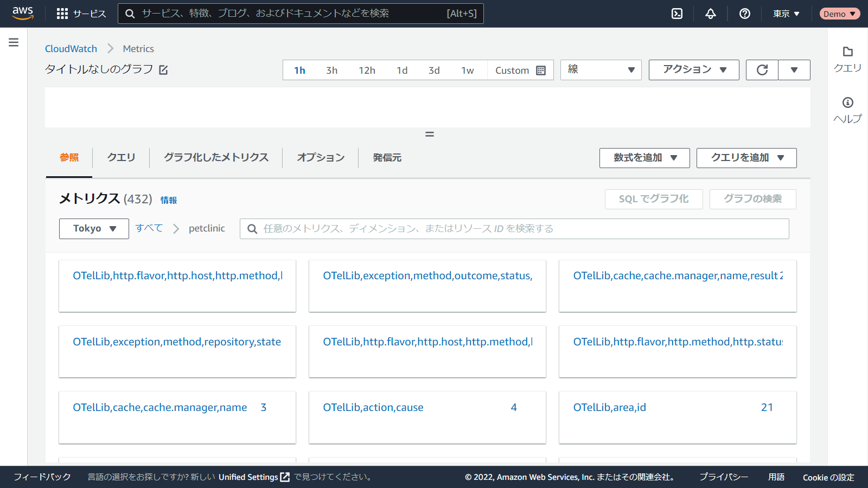Expand the Tokyo region filter dropdown
The width and height of the screenshot is (868, 488).
click(x=94, y=229)
